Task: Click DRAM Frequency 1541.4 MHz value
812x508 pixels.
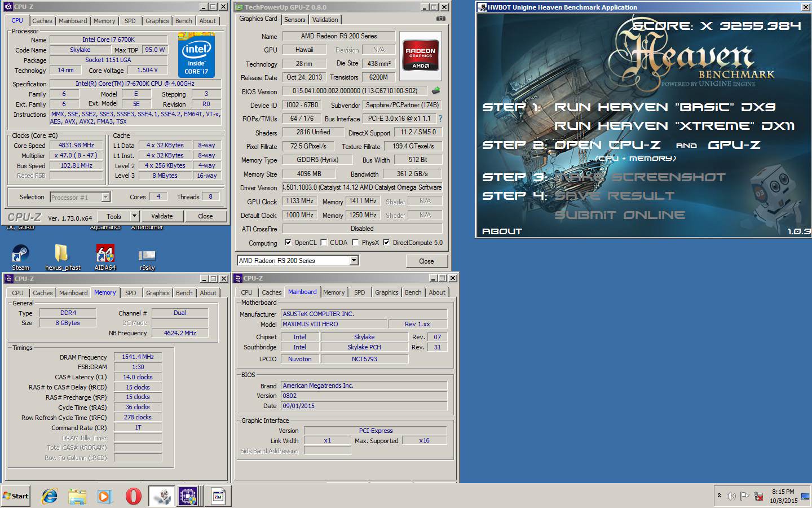Action: (138, 357)
